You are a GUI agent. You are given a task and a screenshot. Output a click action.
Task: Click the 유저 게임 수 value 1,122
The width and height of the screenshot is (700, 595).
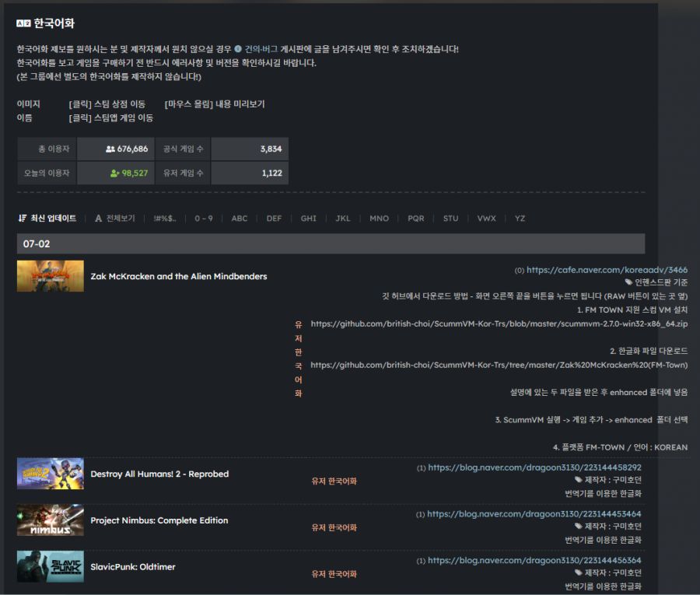pos(272,173)
